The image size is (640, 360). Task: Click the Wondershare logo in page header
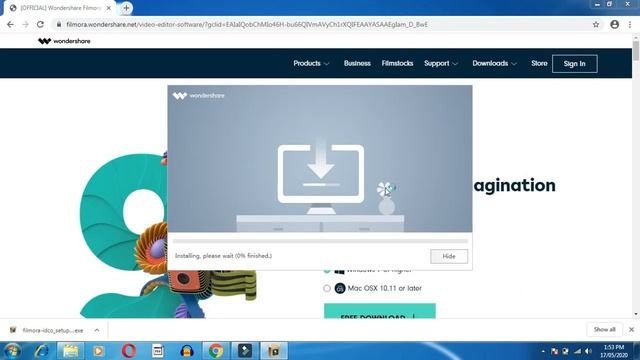[x=64, y=41]
